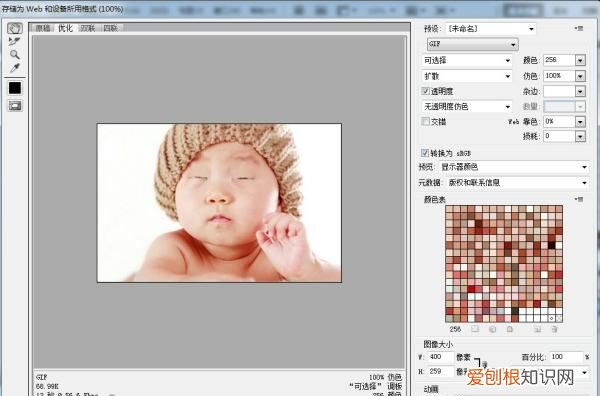600x396 pixels.
Task: Select the Zoom magnifier tool
Action: (x=15, y=54)
